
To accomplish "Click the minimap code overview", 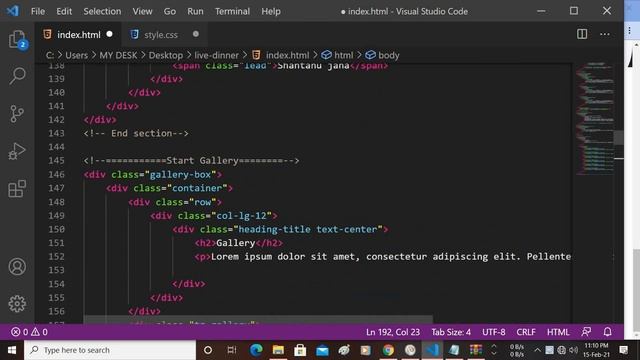I will coord(594,118).
